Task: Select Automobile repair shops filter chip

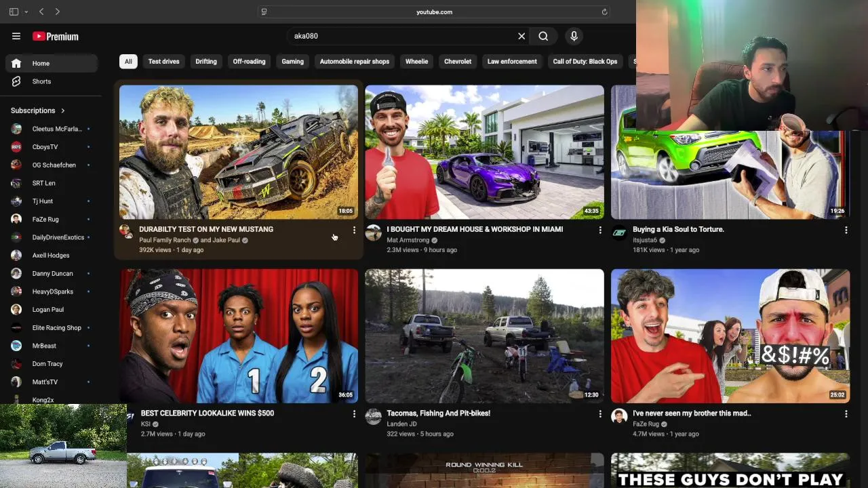Action: (x=355, y=62)
